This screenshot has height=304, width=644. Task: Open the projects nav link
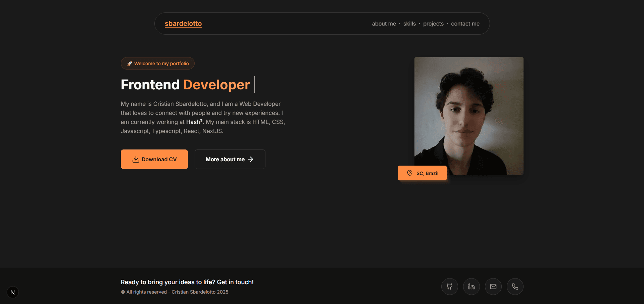coord(433,24)
